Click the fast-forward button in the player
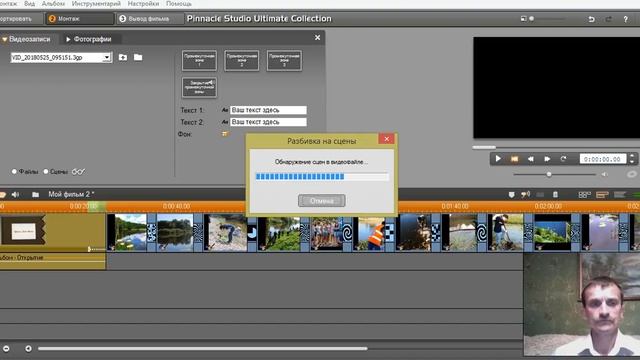640x360 pixels. [x=547, y=159]
